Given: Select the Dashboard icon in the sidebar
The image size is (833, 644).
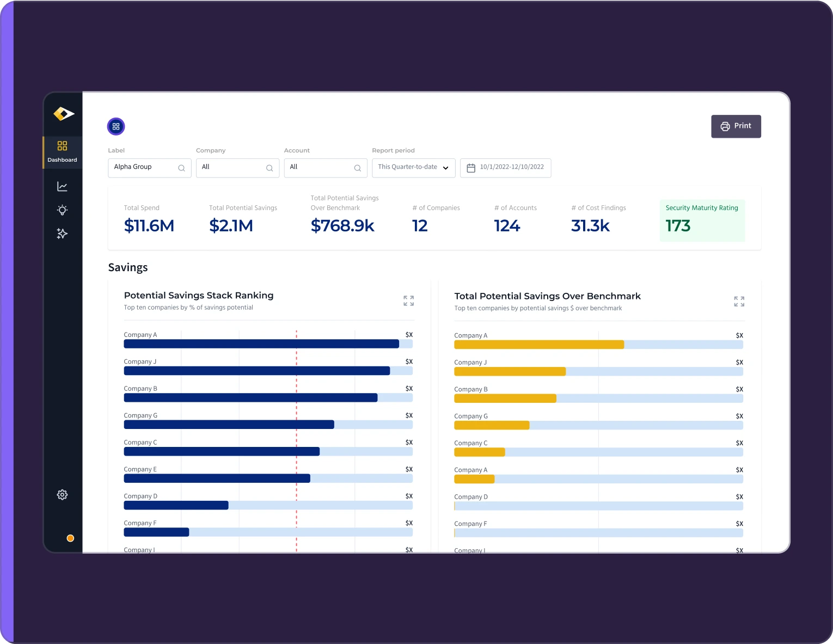Looking at the screenshot, I should tap(62, 146).
